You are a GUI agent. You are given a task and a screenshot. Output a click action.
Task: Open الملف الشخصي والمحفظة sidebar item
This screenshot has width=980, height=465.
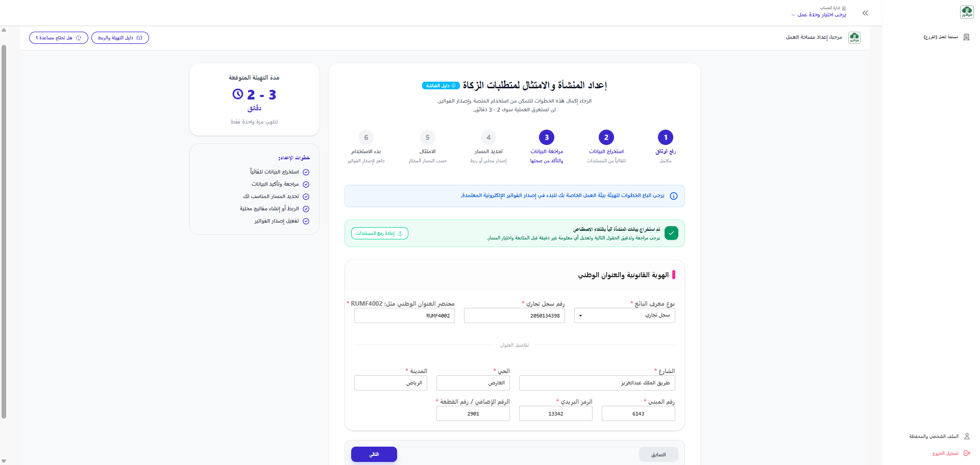[934, 436]
